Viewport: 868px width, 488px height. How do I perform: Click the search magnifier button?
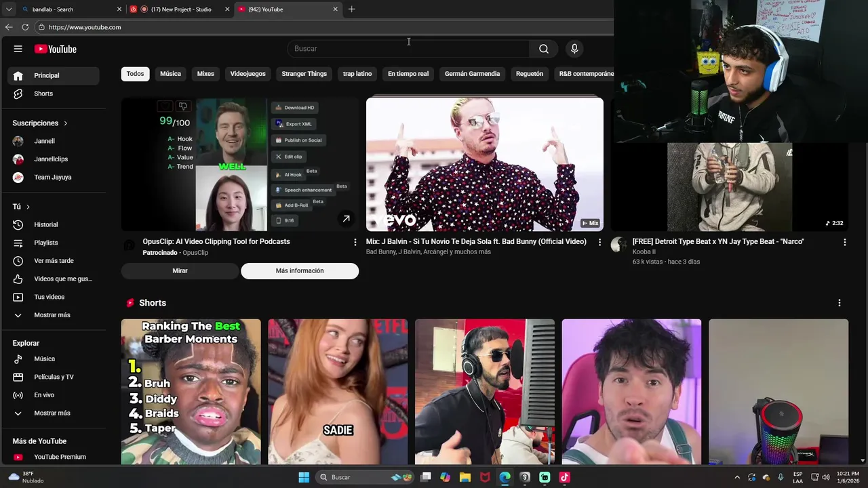544,49
